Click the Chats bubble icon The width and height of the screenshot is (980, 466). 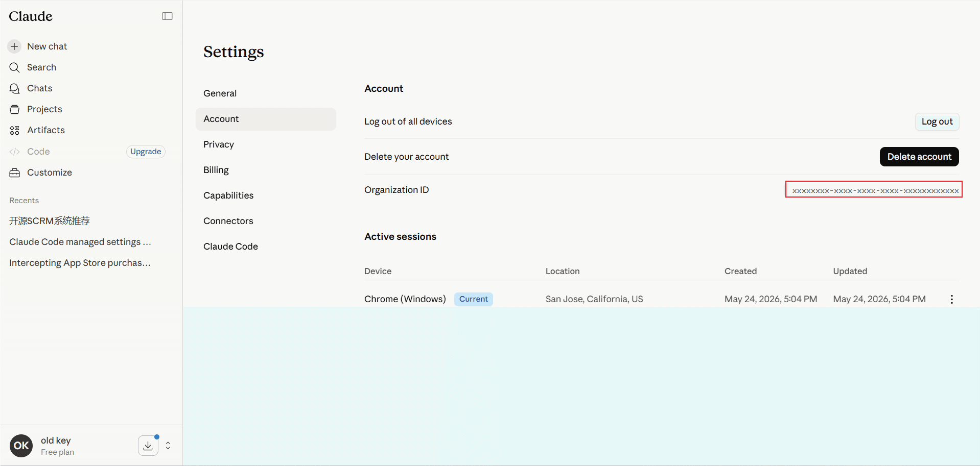14,88
